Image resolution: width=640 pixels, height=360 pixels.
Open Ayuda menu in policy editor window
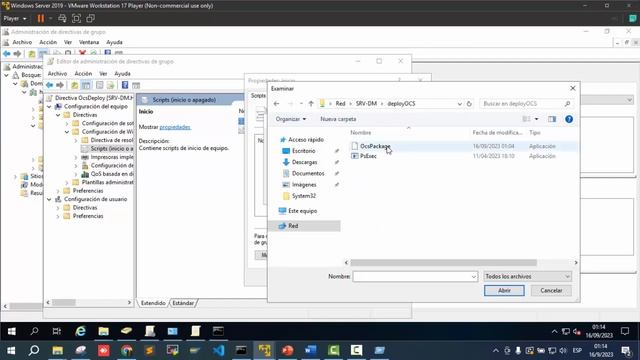click(122, 73)
